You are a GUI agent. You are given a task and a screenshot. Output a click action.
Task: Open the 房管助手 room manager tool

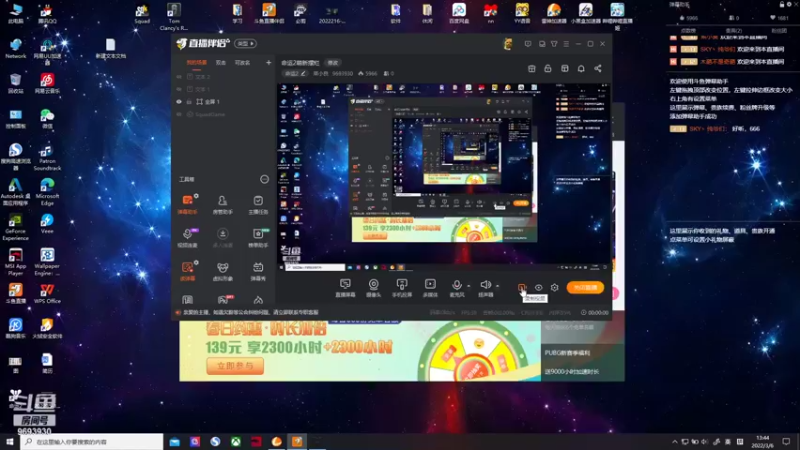(222, 204)
